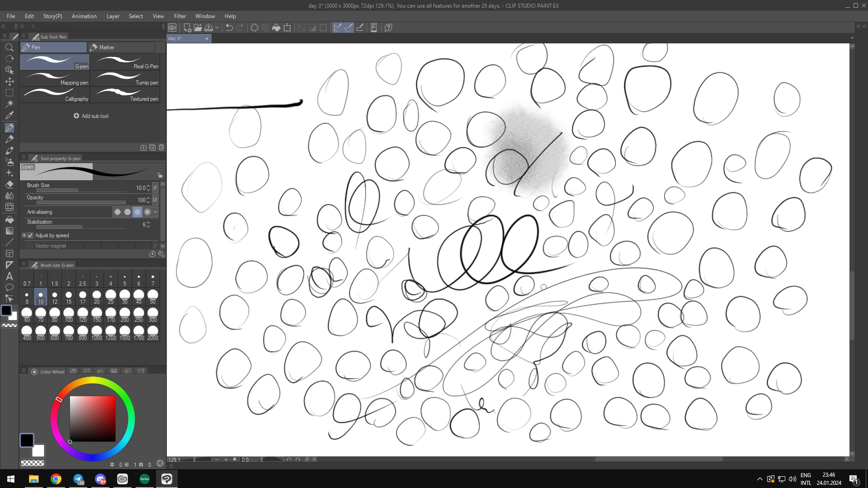Click the Undo arrow in command bar
Screen dimensions: 868x488
pos(229,28)
